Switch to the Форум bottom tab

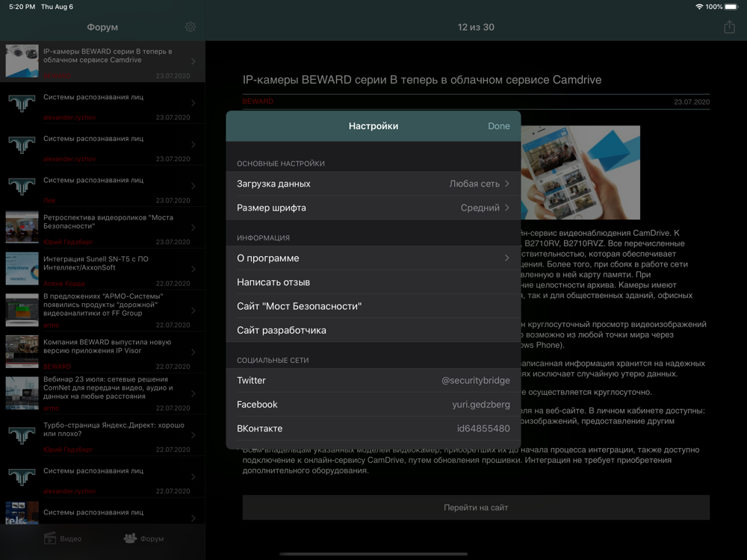[x=144, y=538]
